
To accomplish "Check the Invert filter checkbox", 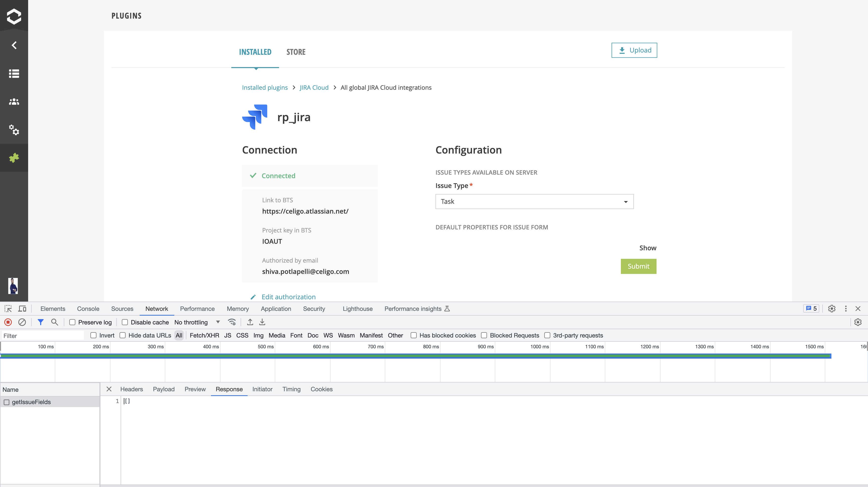I will (93, 335).
